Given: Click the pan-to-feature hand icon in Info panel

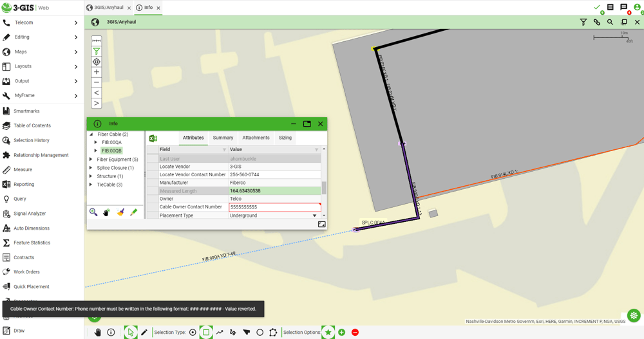Looking at the screenshot, I should (106, 212).
